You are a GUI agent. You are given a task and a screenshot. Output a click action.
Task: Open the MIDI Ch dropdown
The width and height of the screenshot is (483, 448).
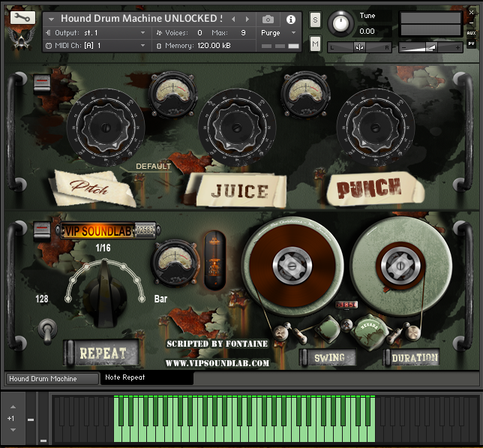point(96,46)
